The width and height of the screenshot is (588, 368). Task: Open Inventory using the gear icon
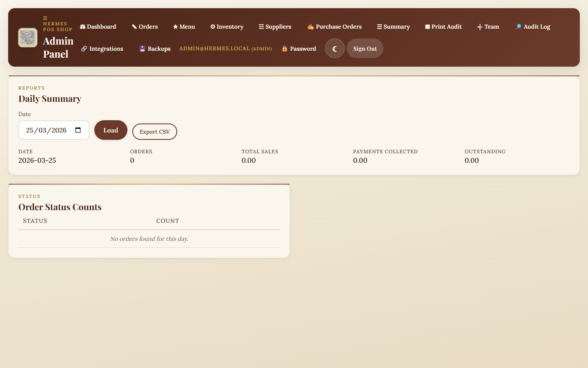[212, 27]
